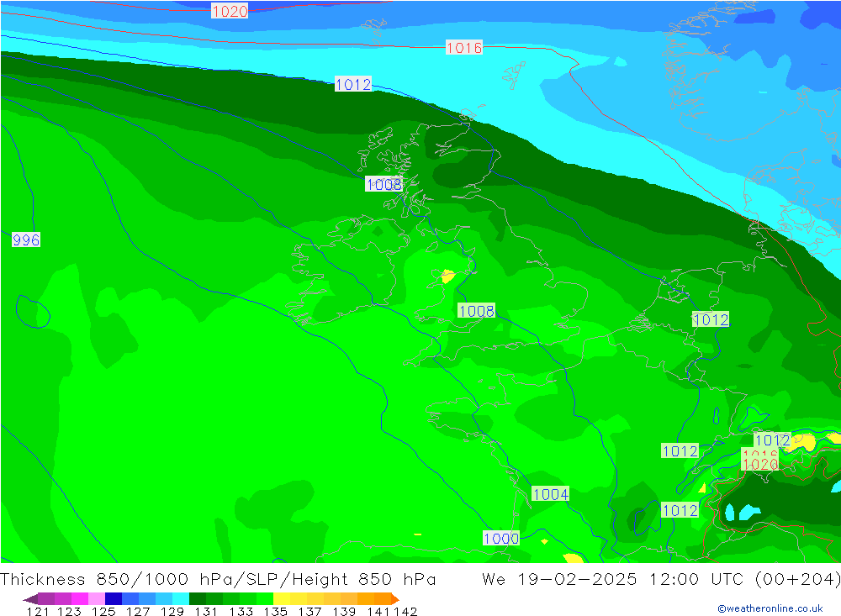The image size is (841, 616).
Task: Click the orange arrow at the legend's right end
Action: [x=395, y=599]
